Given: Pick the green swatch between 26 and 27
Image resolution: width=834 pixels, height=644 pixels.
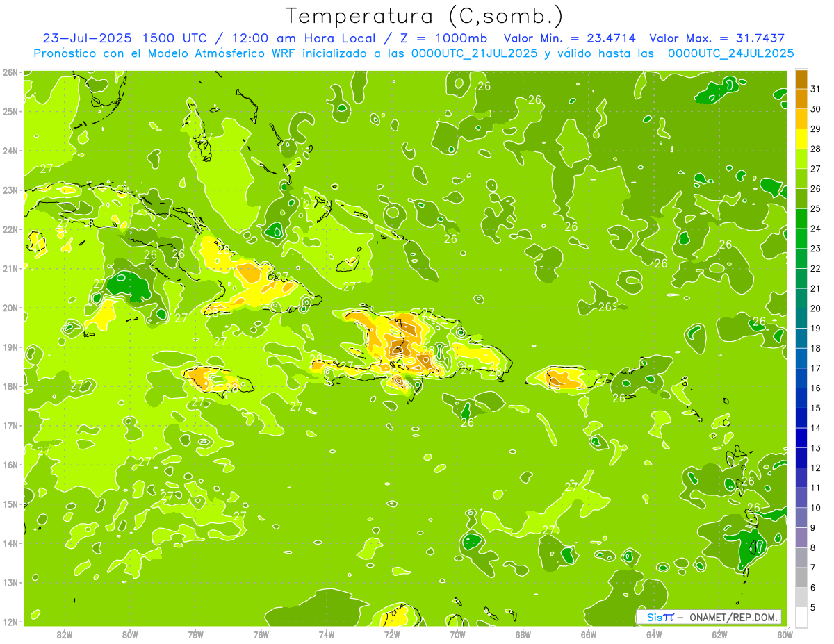Looking at the screenshot, I should pos(801,179).
